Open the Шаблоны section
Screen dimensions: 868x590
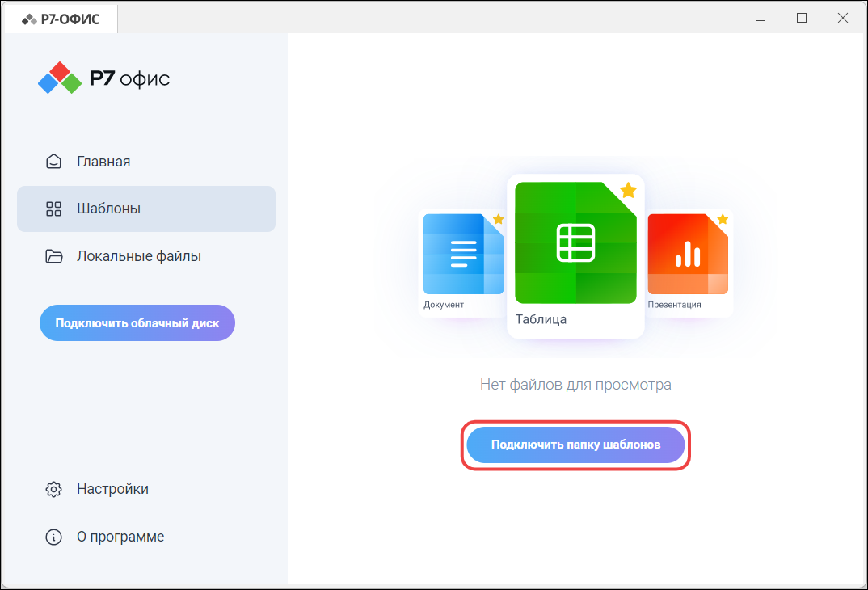click(146, 209)
